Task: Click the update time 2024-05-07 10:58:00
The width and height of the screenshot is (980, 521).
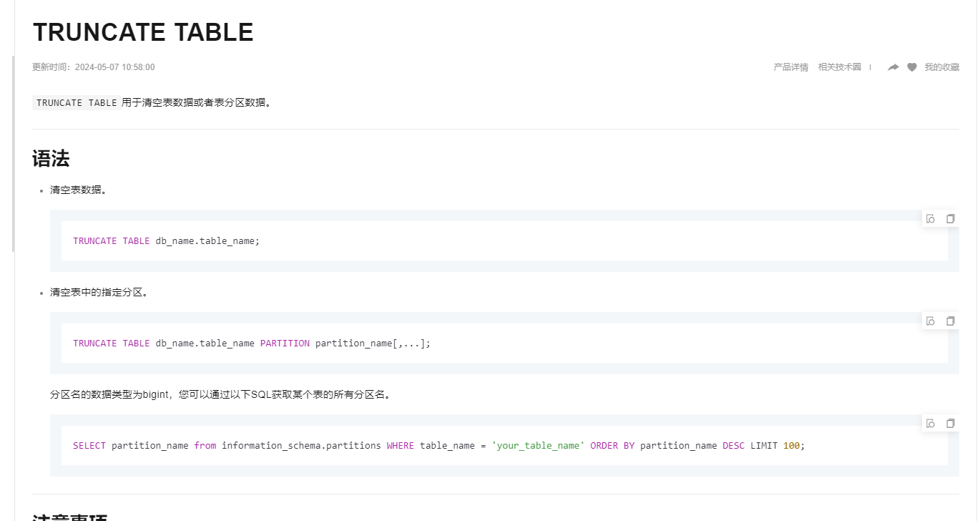Action: pos(114,67)
